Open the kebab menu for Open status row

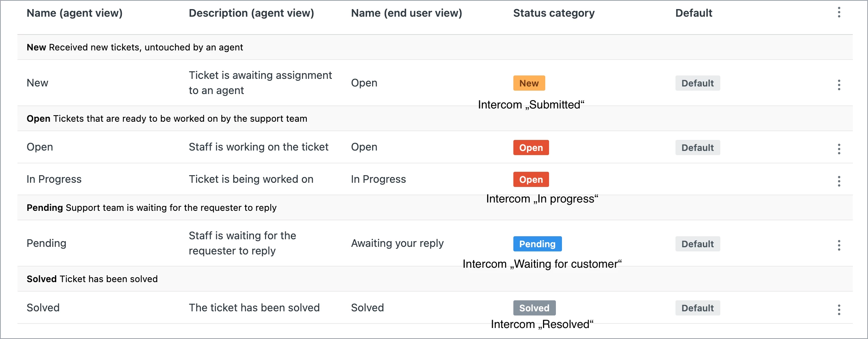pyautogui.click(x=839, y=149)
